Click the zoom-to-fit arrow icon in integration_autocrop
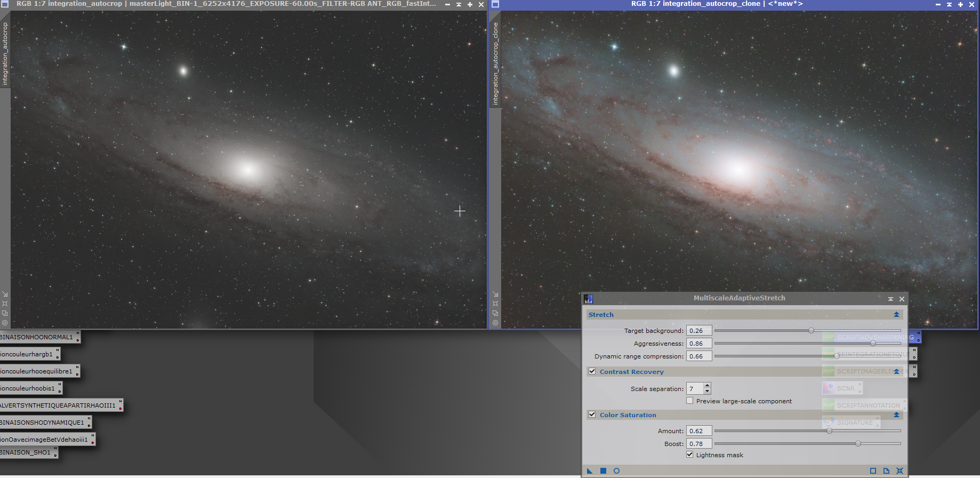 pos(5,294)
